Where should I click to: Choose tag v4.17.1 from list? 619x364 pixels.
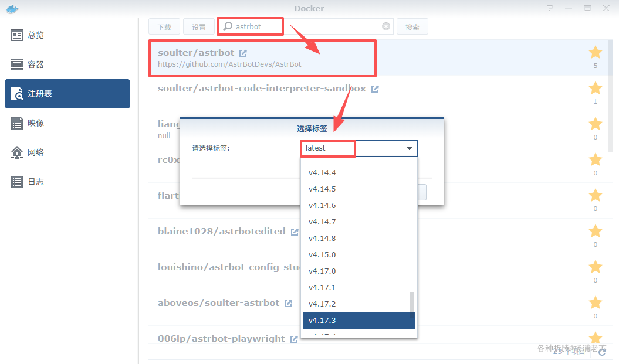[359, 287]
